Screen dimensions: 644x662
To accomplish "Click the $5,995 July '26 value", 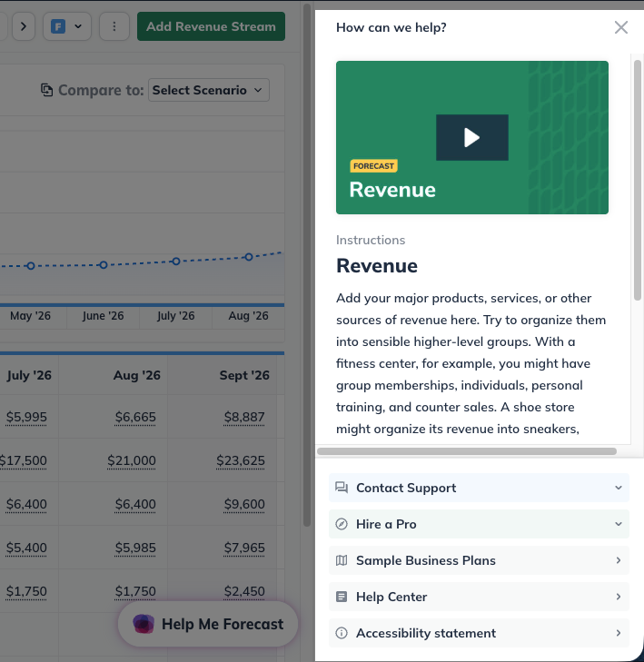I will [x=26, y=417].
